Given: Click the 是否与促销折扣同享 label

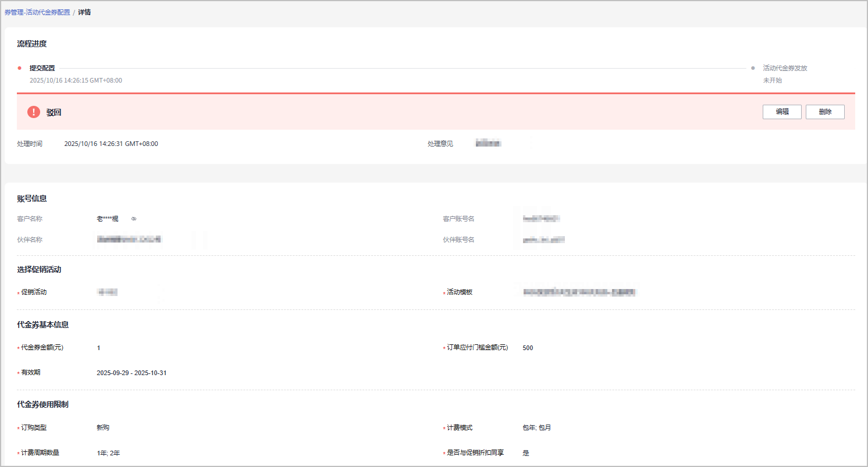Looking at the screenshot, I should click(x=475, y=453).
